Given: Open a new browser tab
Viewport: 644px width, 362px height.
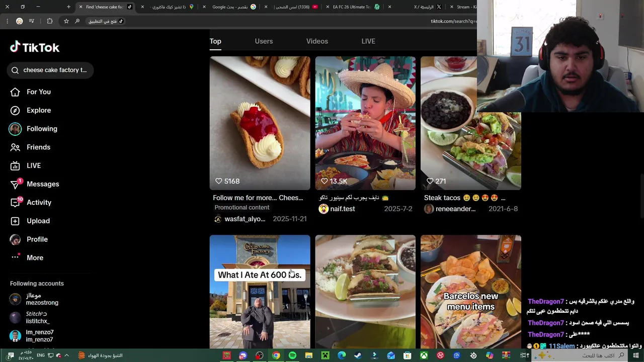Looking at the screenshot, I should (68, 7).
